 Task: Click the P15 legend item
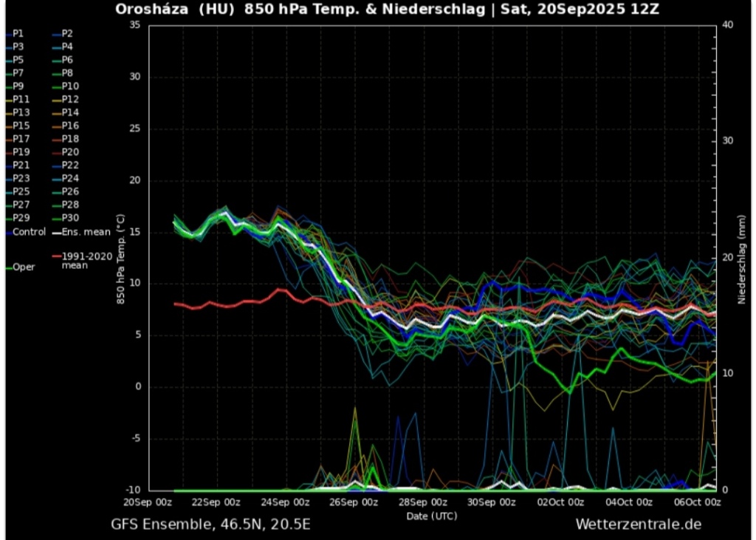[21, 126]
